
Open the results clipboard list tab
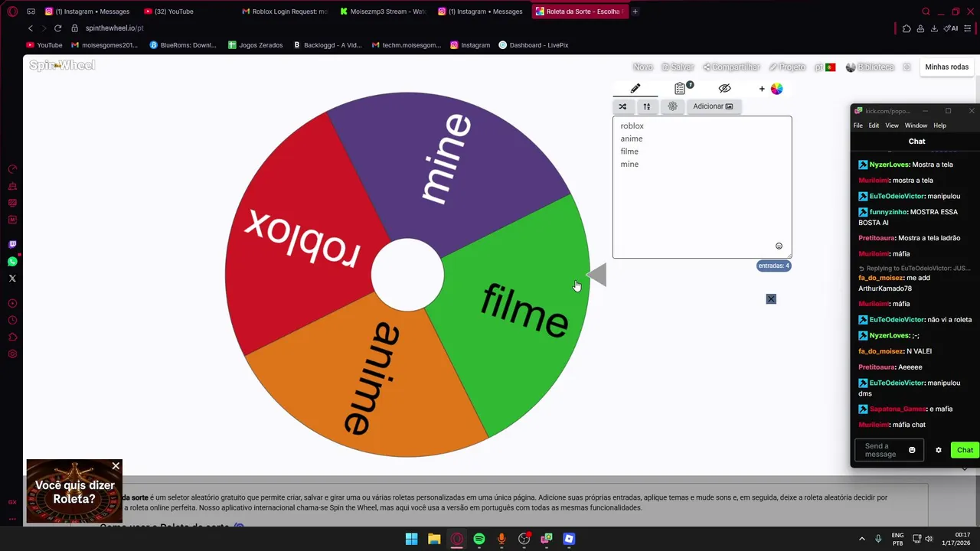(680, 89)
